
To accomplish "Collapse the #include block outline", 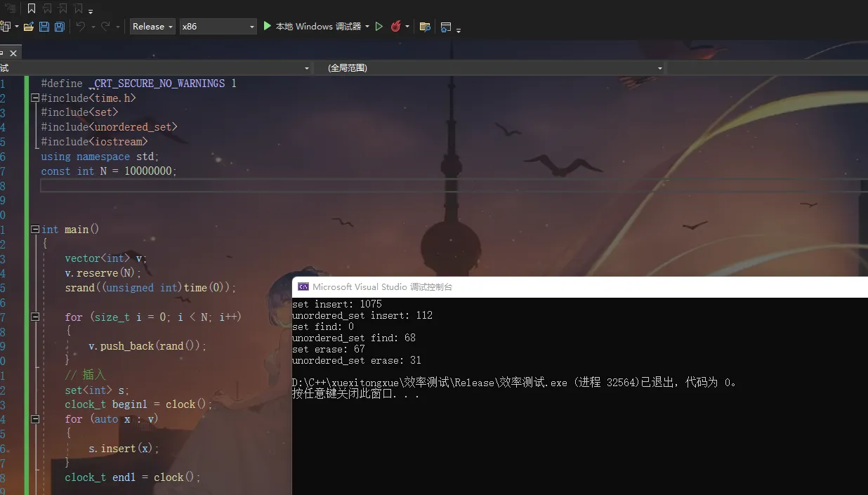I will point(35,98).
